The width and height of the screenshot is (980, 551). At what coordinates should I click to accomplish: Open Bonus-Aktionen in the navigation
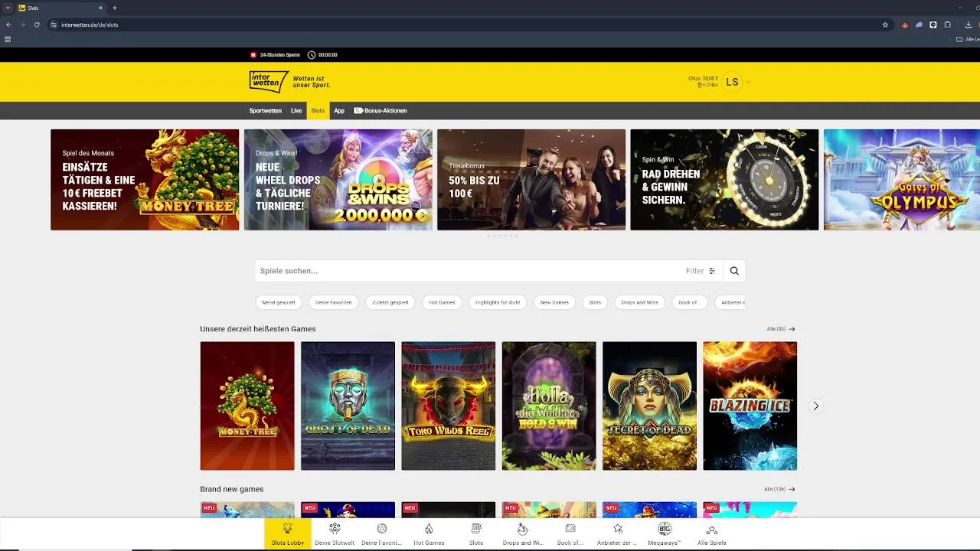[381, 111]
